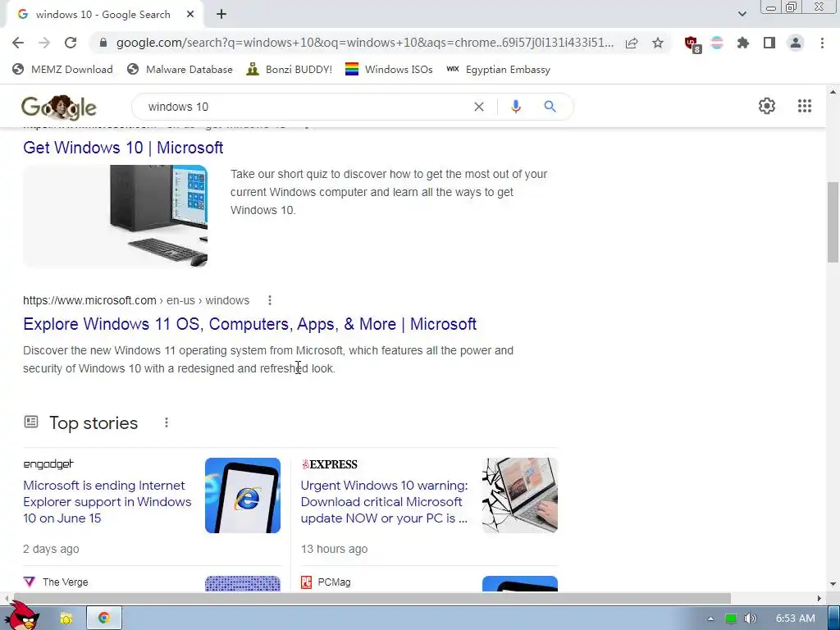Reload the current page

(71, 43)
